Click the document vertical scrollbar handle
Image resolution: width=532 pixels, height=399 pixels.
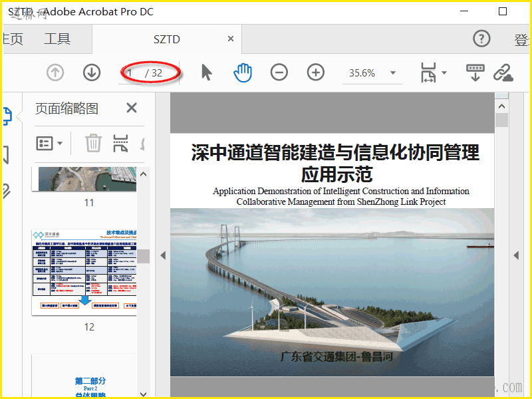click(x=501, y=120)
